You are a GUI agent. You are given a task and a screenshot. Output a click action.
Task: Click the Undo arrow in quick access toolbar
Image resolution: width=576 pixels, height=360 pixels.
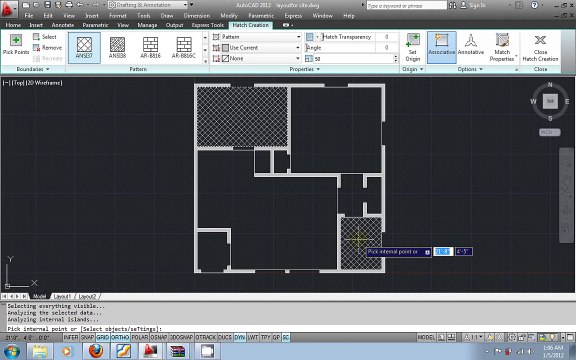coord(80,5)
